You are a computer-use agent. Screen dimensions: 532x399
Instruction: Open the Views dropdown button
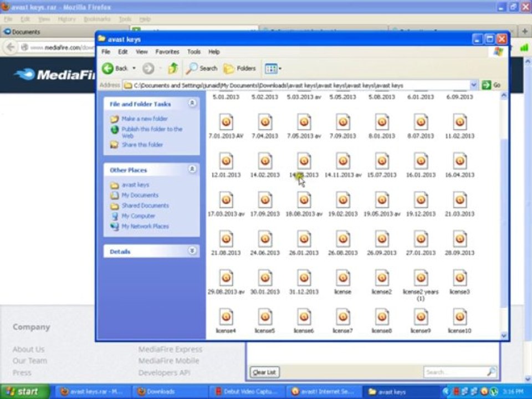(273, 69)
